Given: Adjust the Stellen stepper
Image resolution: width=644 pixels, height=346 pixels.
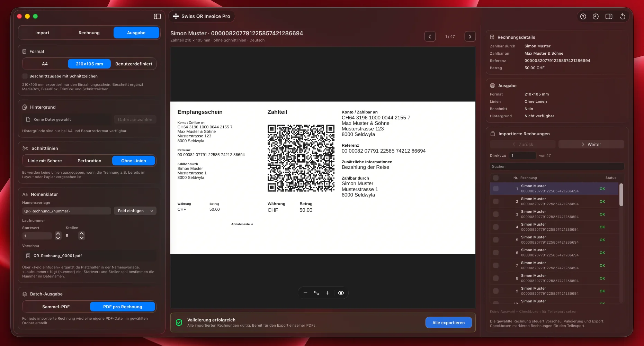Looking at the screenshot, I should click(x=82, y=236).
